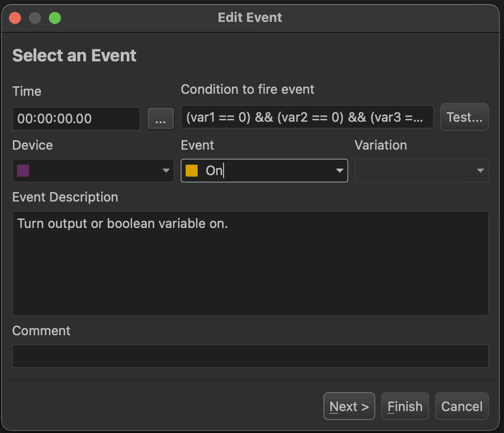Open the time picker ellipsis button
This screenshot has width=504, height=433.
pos(161,119)
